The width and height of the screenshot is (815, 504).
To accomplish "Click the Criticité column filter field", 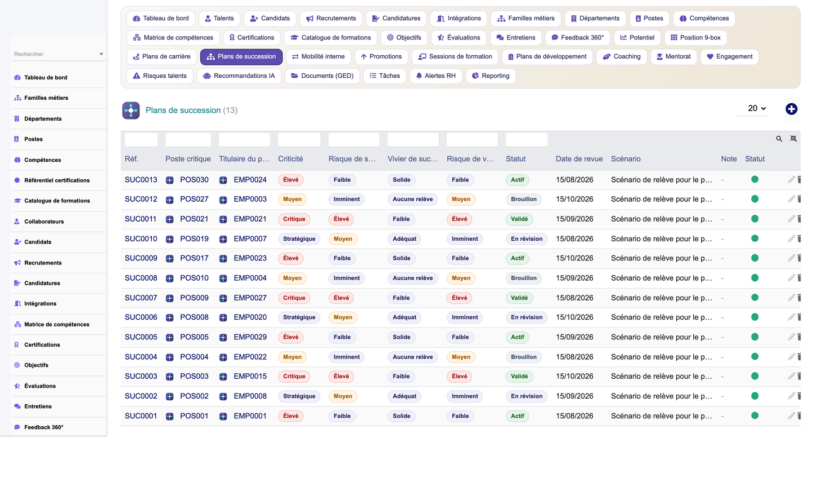I will click(299, 139).
